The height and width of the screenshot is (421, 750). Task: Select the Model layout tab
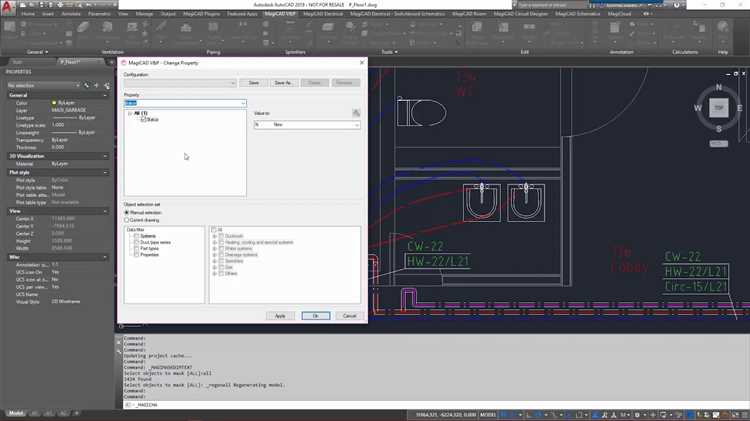click(16, 413)
